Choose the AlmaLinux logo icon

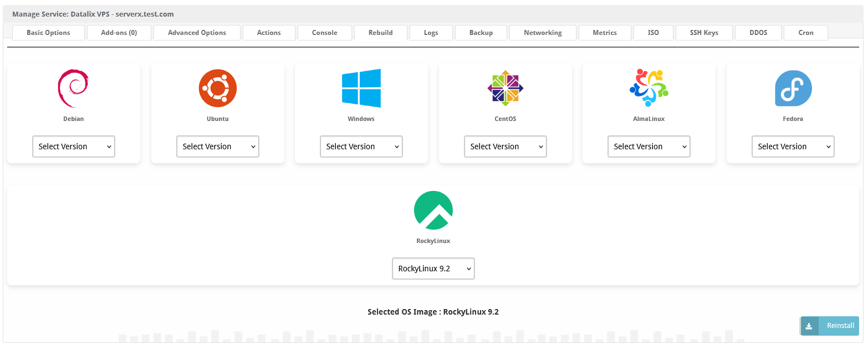coord(649,88)
